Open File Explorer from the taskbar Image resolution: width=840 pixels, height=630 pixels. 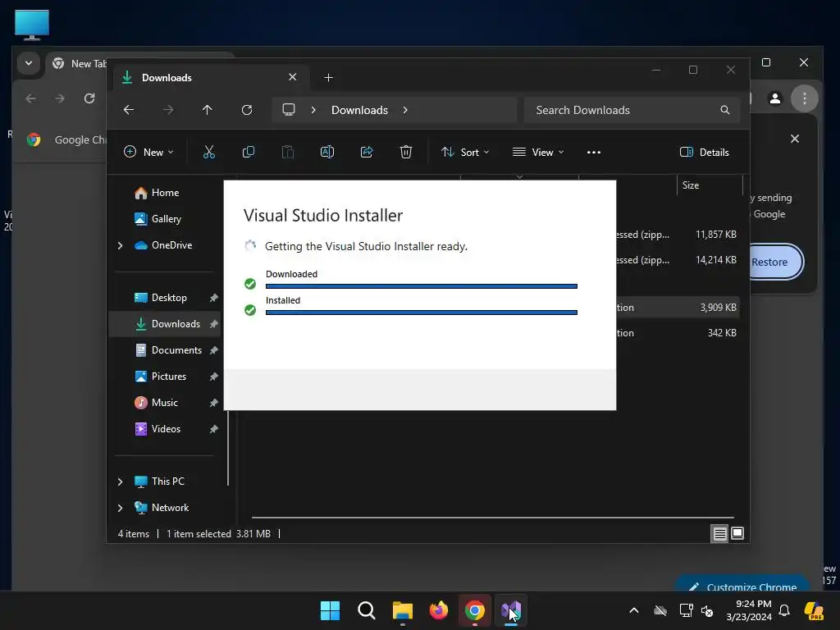pos(402,610)
